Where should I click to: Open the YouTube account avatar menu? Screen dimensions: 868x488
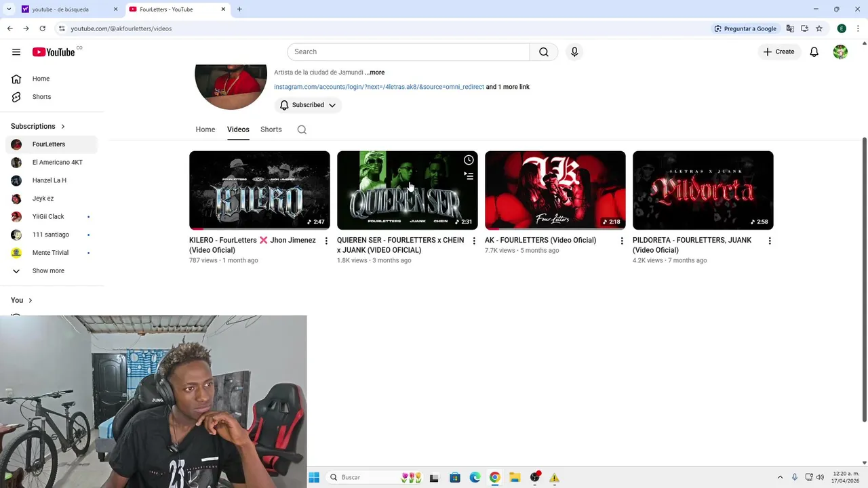840,52
